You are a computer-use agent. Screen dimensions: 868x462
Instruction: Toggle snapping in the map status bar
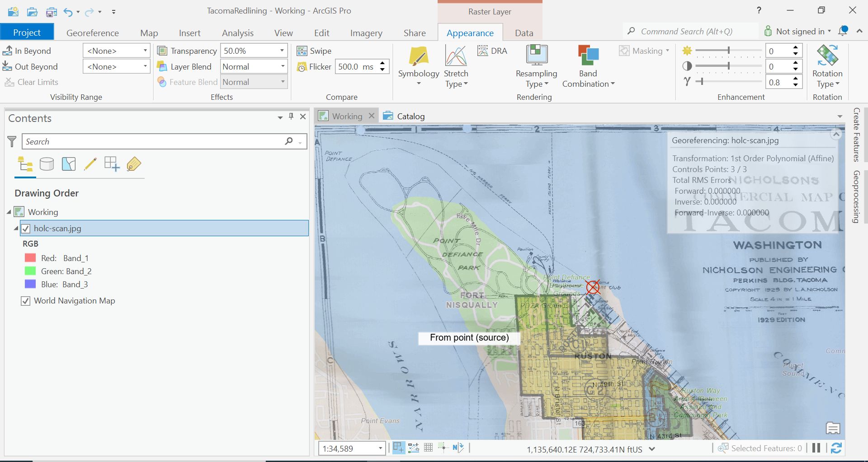(399, 448)
